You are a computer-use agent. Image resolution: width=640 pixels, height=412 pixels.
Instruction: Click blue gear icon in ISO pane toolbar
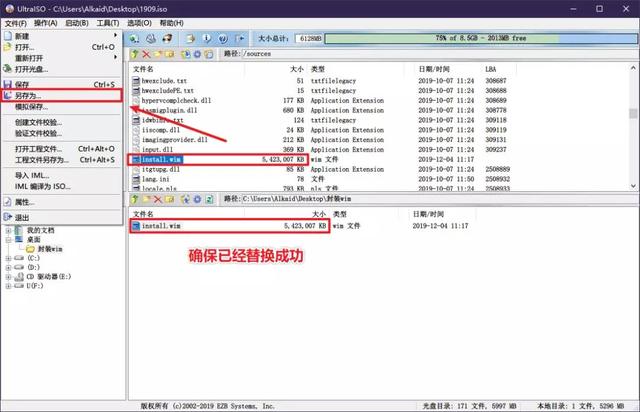[x=197, y=54]
